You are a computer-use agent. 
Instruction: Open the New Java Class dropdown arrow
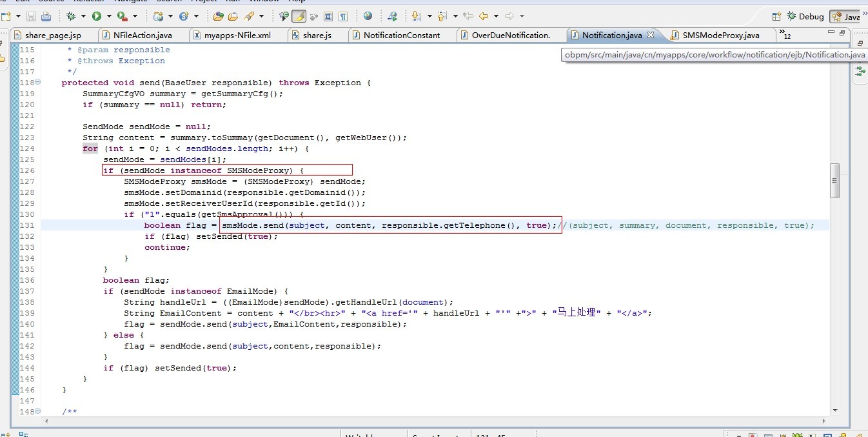pyautogui.click(x=196, y=16)
